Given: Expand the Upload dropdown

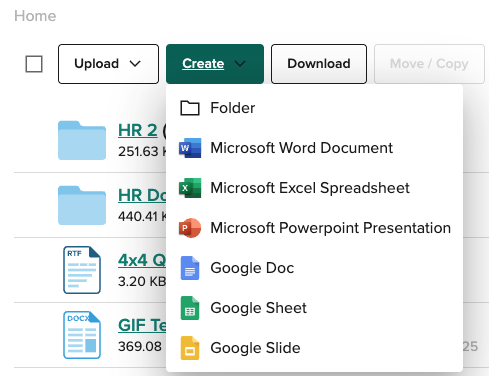Looking at the screenshot, I should click(108, 64).
